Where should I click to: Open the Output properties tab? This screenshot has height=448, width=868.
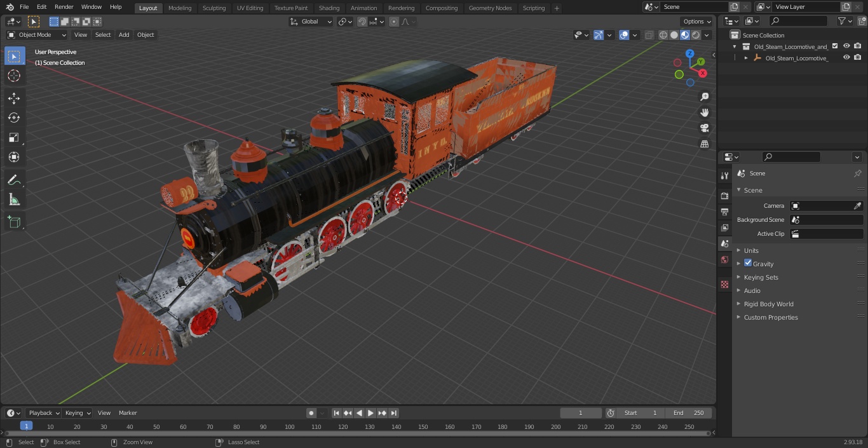pos(724,212)
